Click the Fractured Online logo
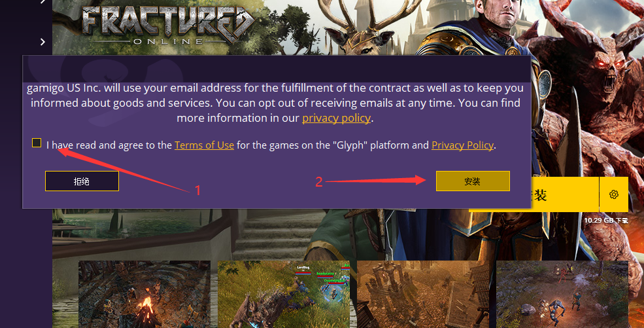 [167, 25]
